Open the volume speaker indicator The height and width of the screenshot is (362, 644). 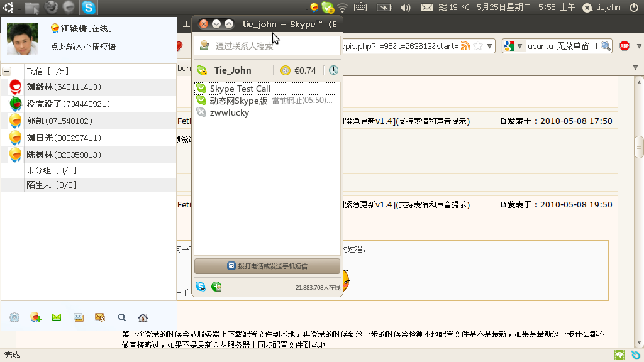[x=406, y=8]
